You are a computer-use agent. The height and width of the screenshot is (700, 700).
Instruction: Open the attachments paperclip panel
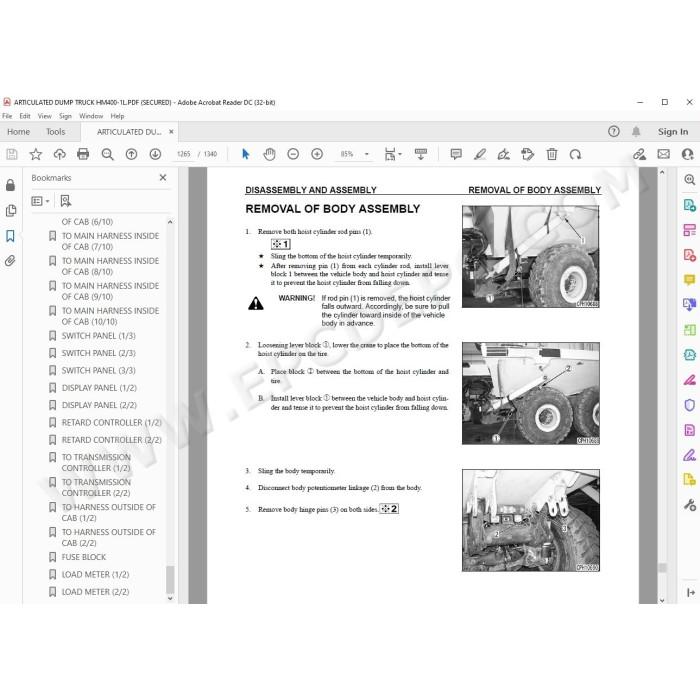(x=10, y=261)
